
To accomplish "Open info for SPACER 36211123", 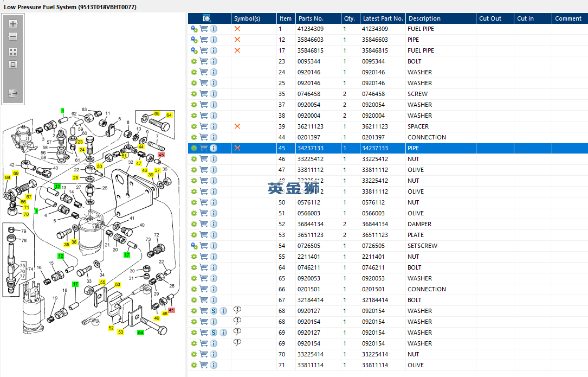I will point(214,126).
